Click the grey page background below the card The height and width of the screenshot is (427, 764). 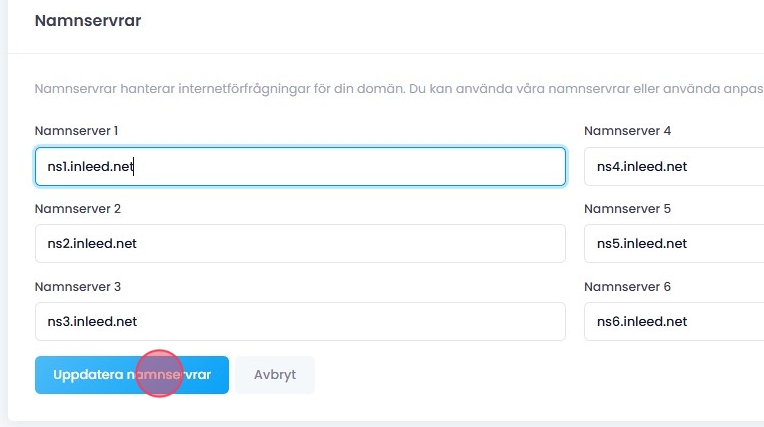point(400,424)
